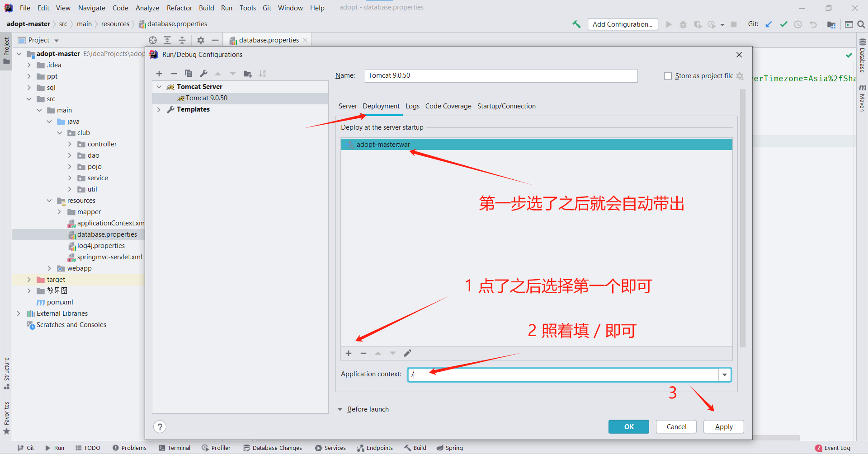The width and height of the screenshot is (868, 454).
Task: Open the Services tool window
Action: (330, 448)
